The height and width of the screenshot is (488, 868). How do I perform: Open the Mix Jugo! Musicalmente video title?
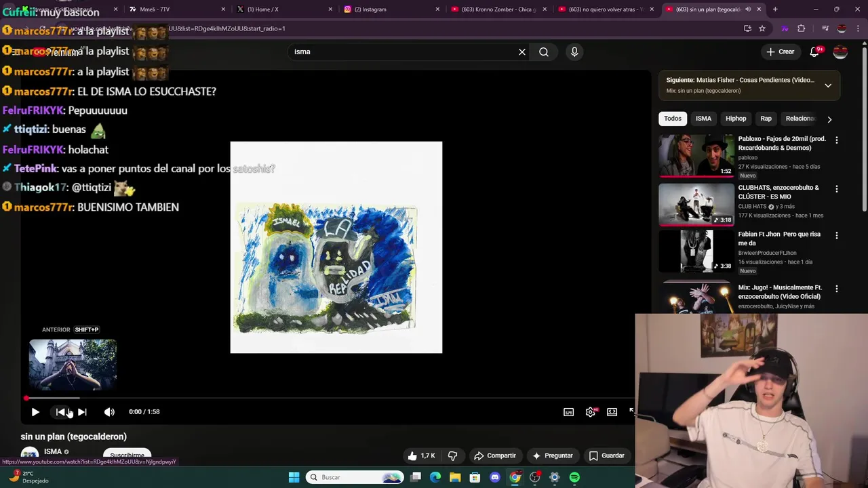(780, 292)
